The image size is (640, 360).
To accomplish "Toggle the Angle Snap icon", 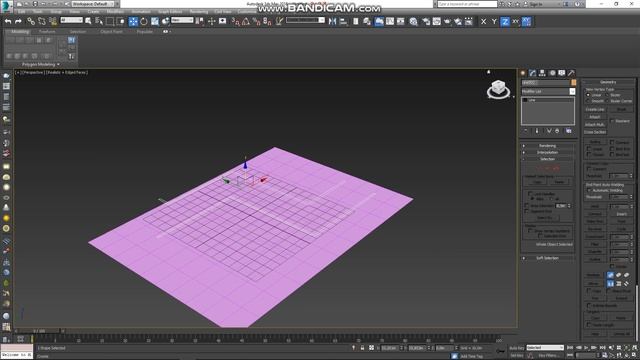I will [x=246, y=21].
